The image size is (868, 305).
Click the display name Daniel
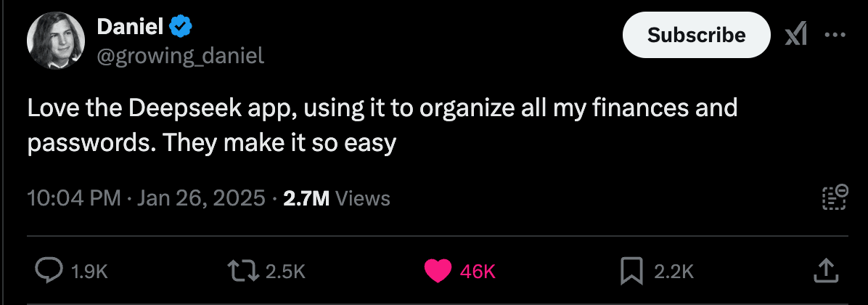click(x=130, y=26)
